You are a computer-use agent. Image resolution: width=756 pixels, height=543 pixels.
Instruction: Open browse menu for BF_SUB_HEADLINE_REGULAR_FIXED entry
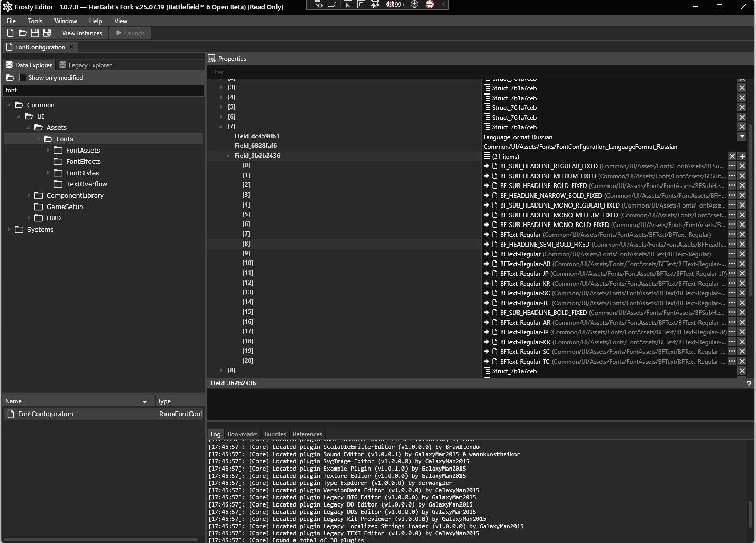tap(732, 166)
